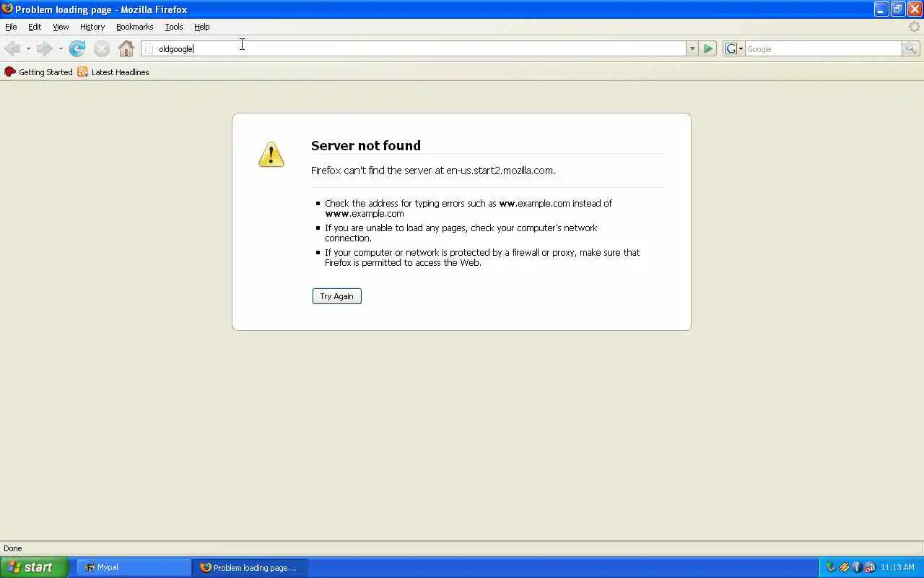Minimize the Firefox window
Screen dimensions: 924x578
(x=881, y=9)
